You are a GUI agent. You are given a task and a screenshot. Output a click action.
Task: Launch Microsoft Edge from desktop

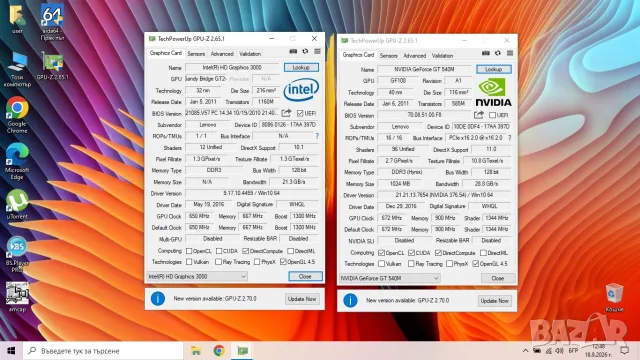pyautogui.click(x=17, y=162)
